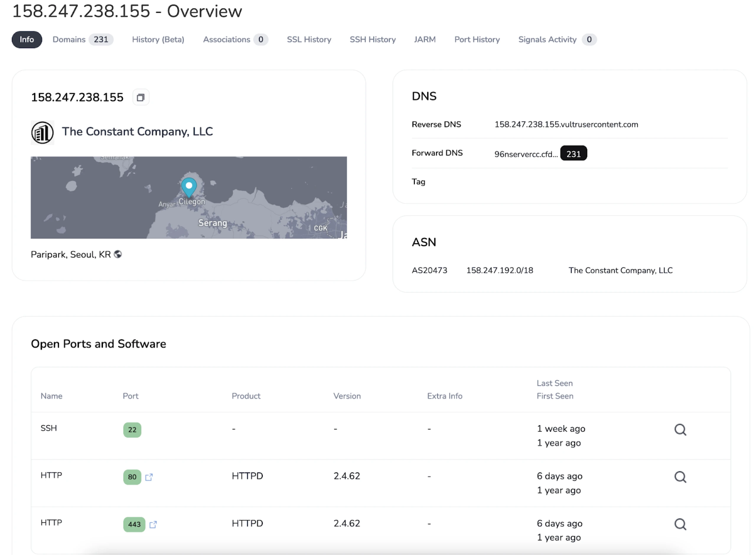Click the AS20473 ASN entry
Screen dimensions: 756x555
coord(429,270)
